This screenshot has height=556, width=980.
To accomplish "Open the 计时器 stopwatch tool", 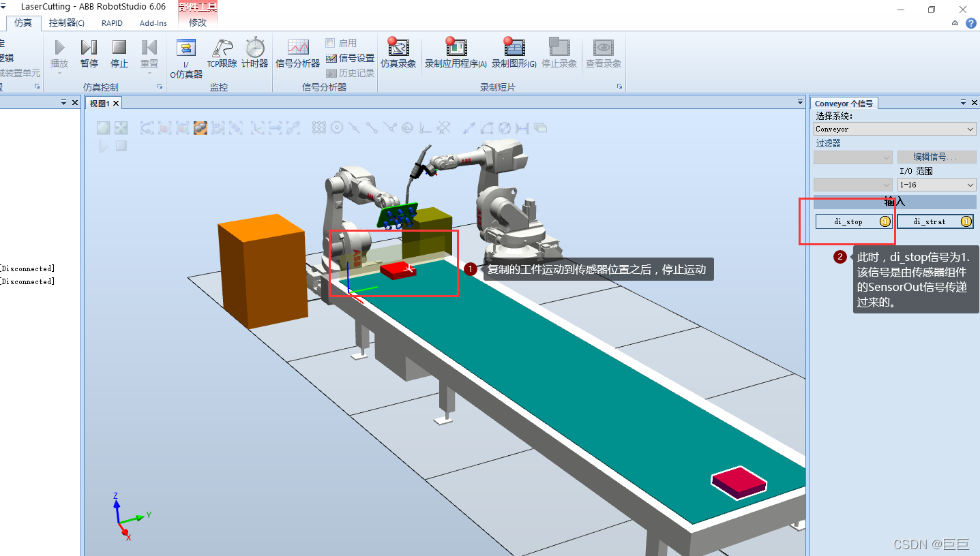I will point(255,53).
